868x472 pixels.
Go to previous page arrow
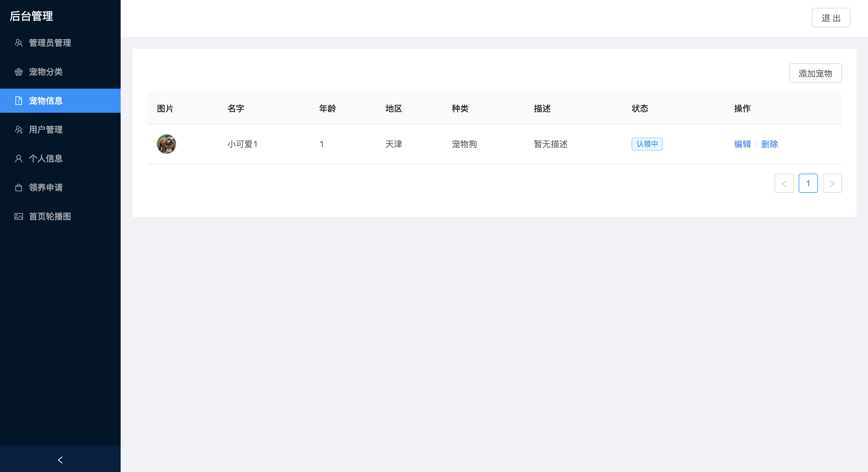coord(784,184)
